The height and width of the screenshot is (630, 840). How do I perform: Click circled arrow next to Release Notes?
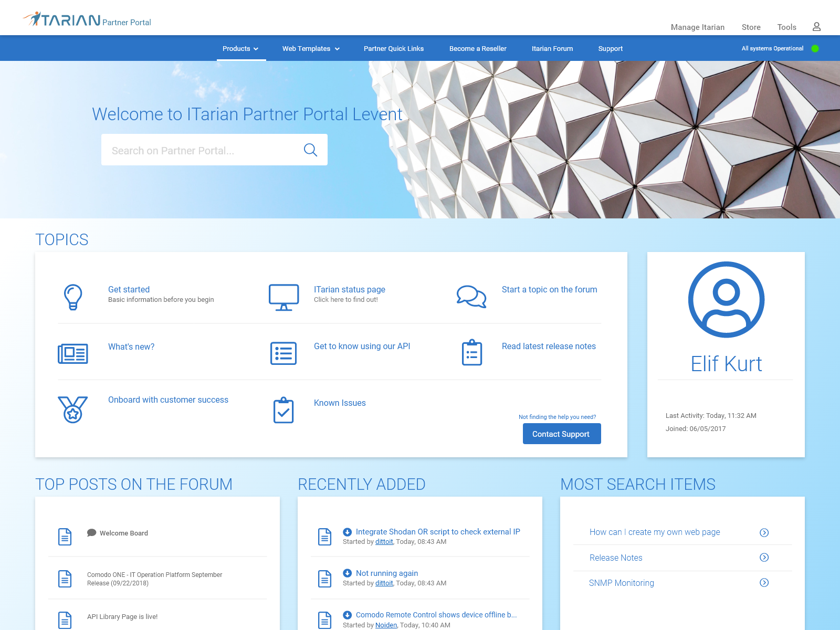764,558
